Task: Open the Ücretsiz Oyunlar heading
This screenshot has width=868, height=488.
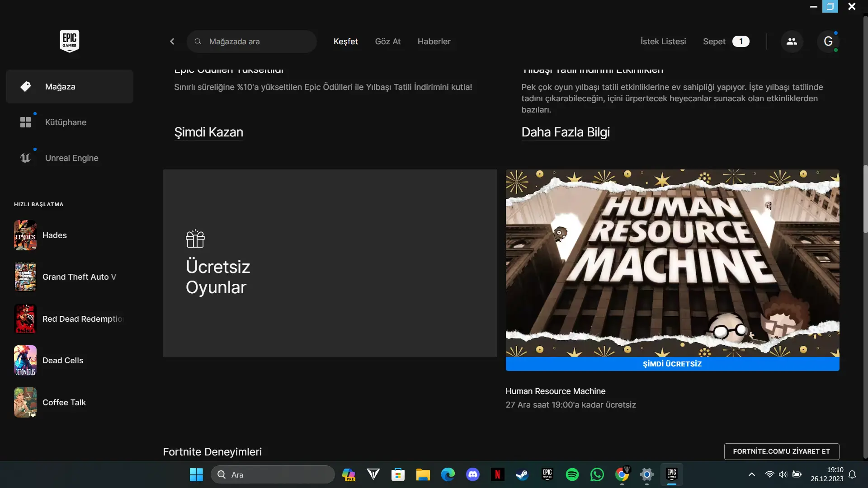Action: [x=218, y=277]
